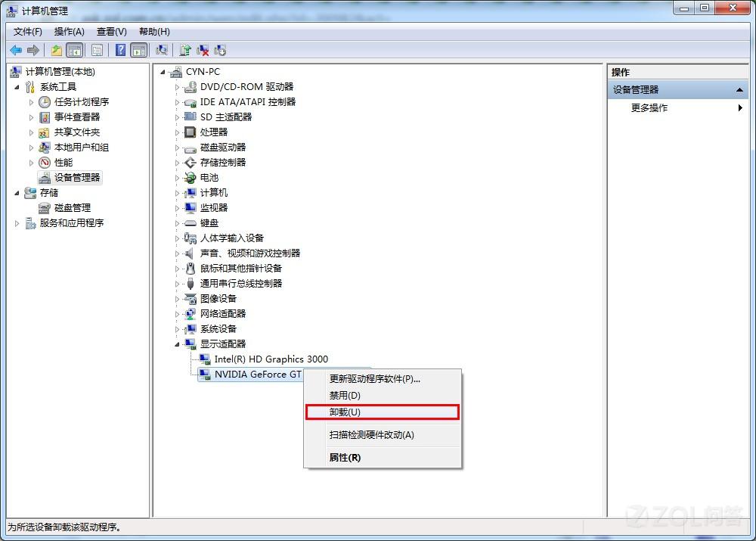Select the 计算机 device category

(214, 193)
